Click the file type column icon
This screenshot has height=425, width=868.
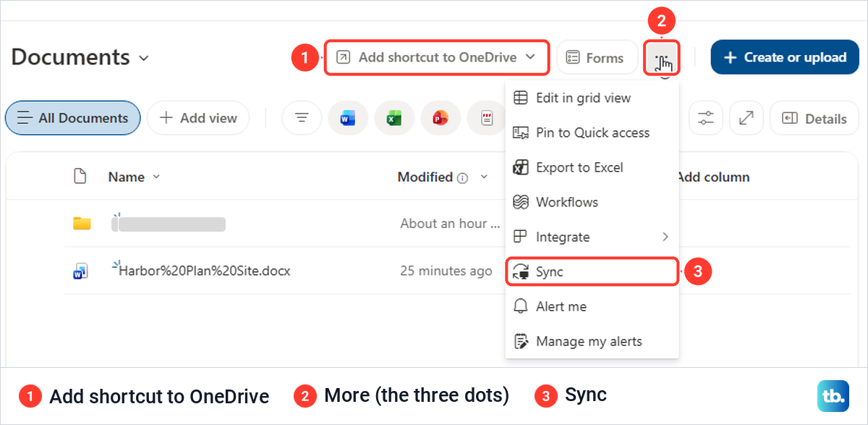[x=80, y=176]
